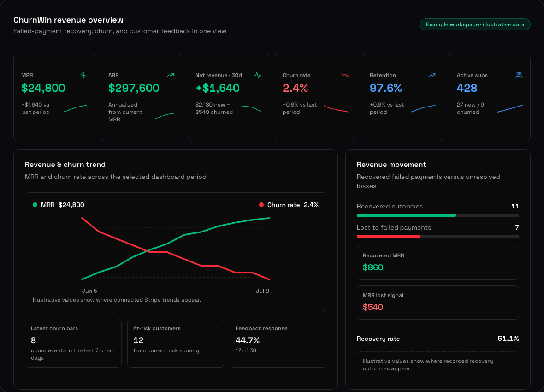Click the trending-up arrow icon on ARR card

pyautogui.click(x=171, y=75)
